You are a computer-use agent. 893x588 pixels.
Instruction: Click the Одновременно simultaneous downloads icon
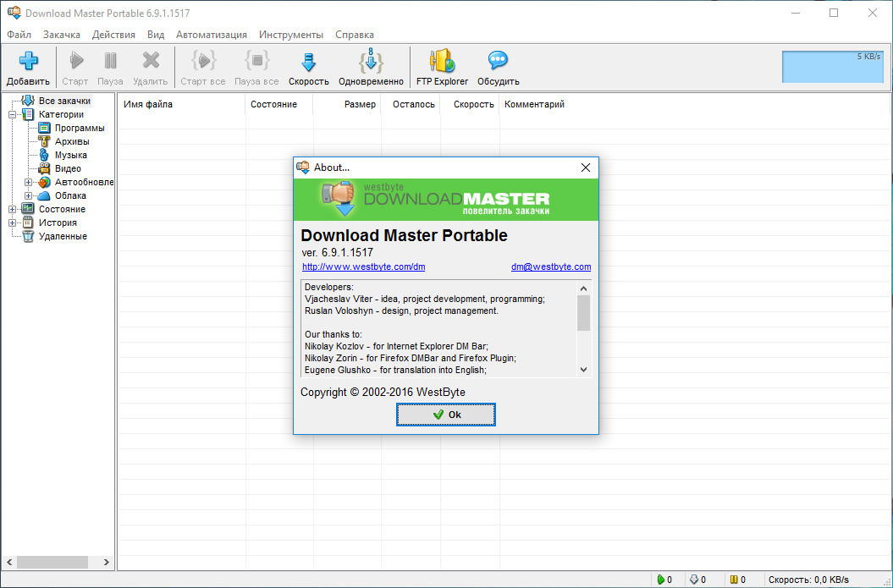click(x=371, y=62)
